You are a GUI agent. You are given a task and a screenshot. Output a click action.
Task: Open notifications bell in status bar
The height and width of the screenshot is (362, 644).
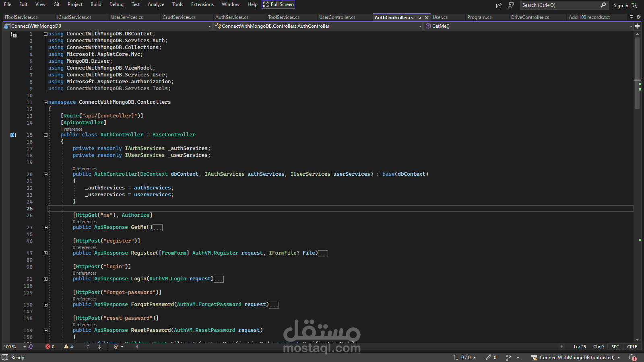pos(632,357)
